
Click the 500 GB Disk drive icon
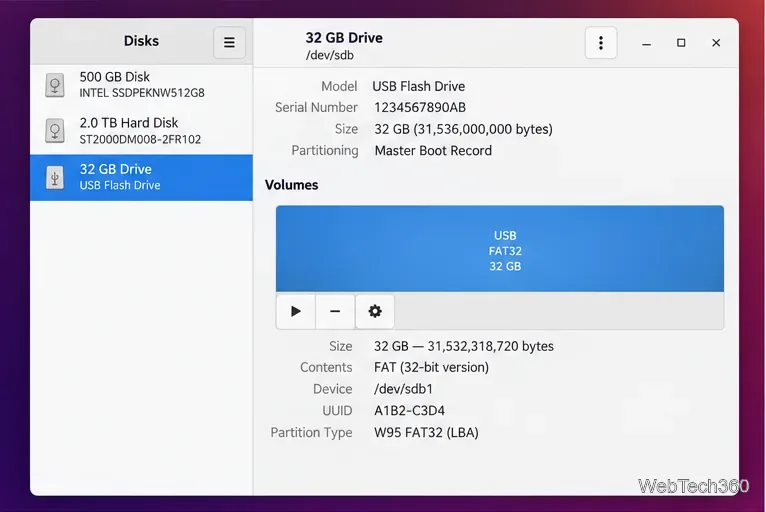[x=55, y=85]
